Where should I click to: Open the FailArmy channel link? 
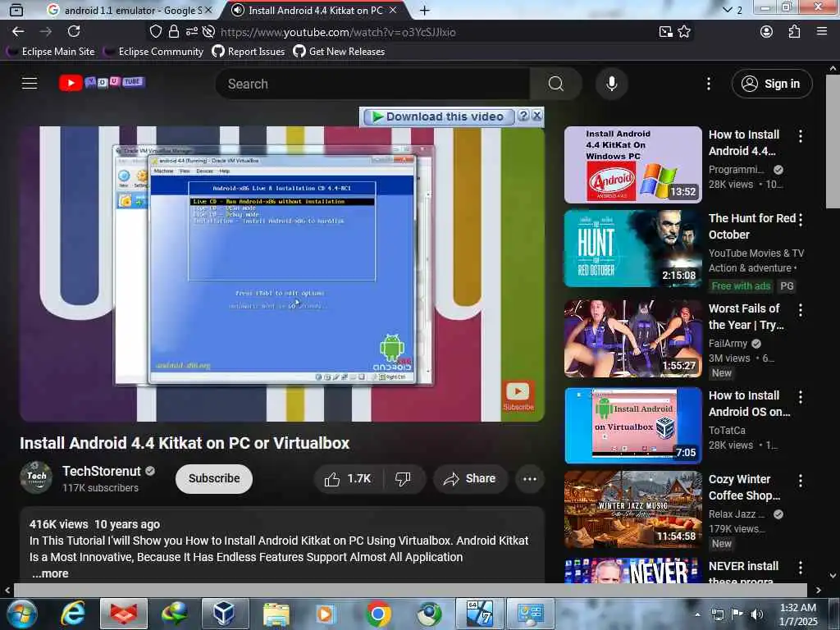pos(728,344)
